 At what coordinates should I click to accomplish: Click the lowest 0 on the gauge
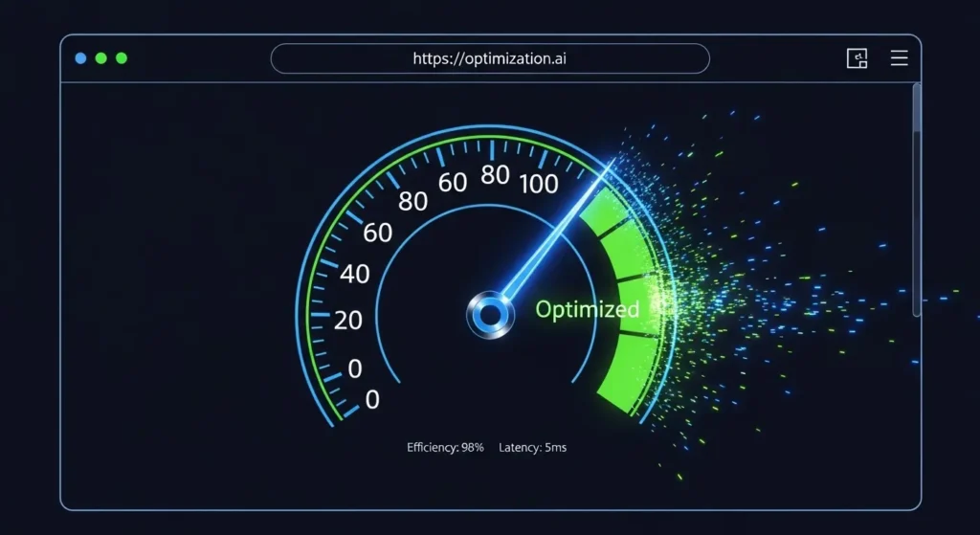point(372,400)
